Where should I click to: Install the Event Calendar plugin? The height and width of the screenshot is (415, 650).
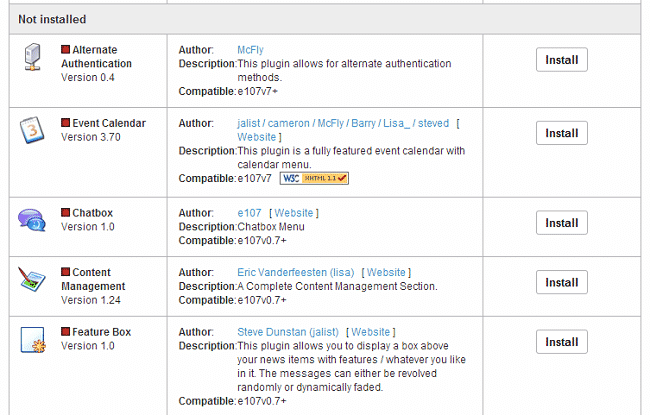click(x=561, y=133)
